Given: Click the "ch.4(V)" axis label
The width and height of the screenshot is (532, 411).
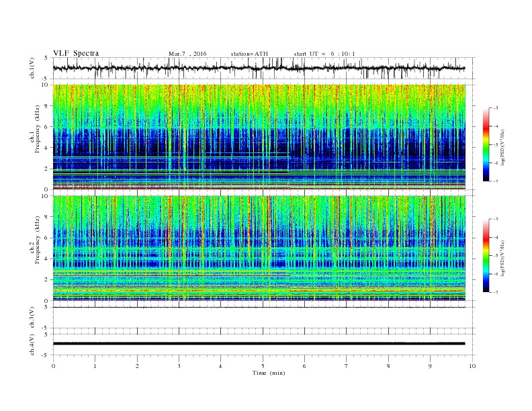Looking at the screenshot, I should click(32, 345).
